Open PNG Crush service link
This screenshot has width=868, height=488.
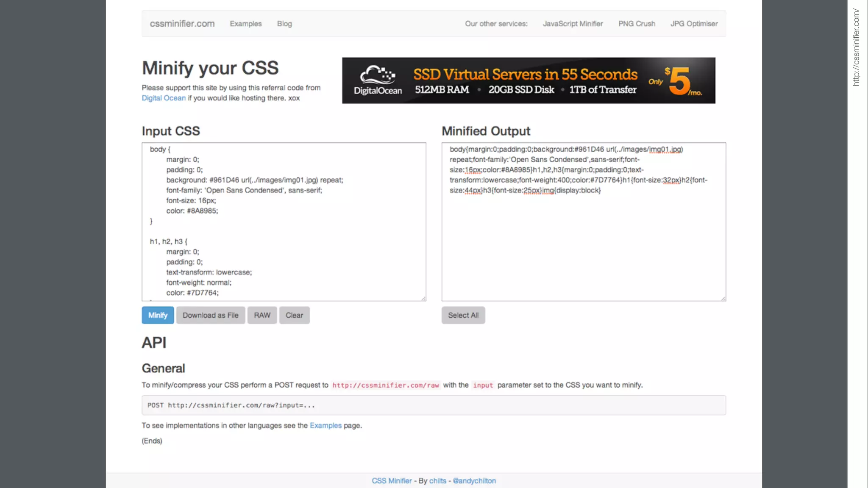[637, 24]
